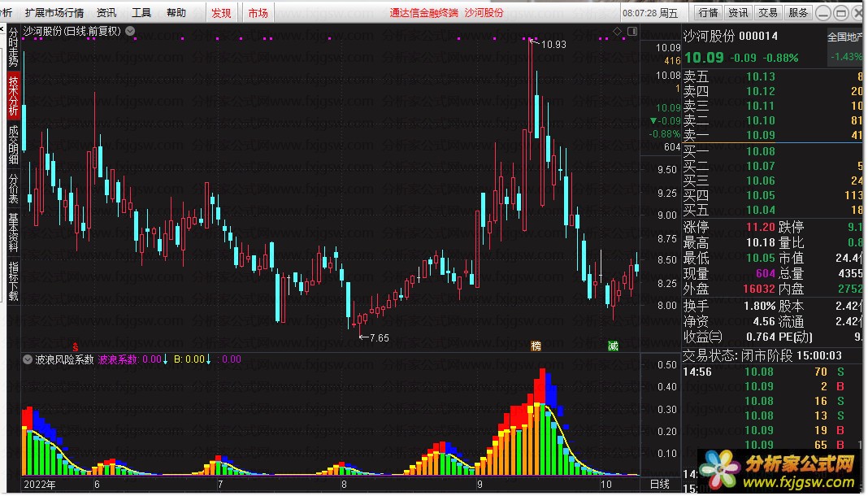Viewport: 868px width, 496px height.
Task: Click the 净资 4.56 value
Action: [764, 321]
